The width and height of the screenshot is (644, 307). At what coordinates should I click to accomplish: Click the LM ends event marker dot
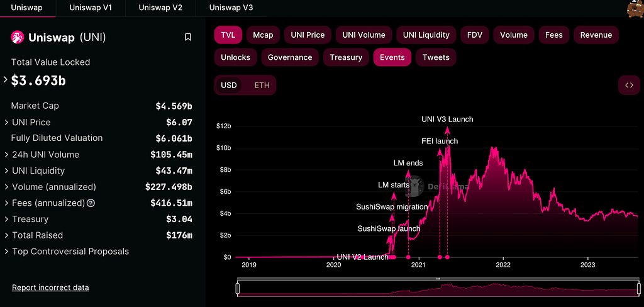[x=408, y=257]
